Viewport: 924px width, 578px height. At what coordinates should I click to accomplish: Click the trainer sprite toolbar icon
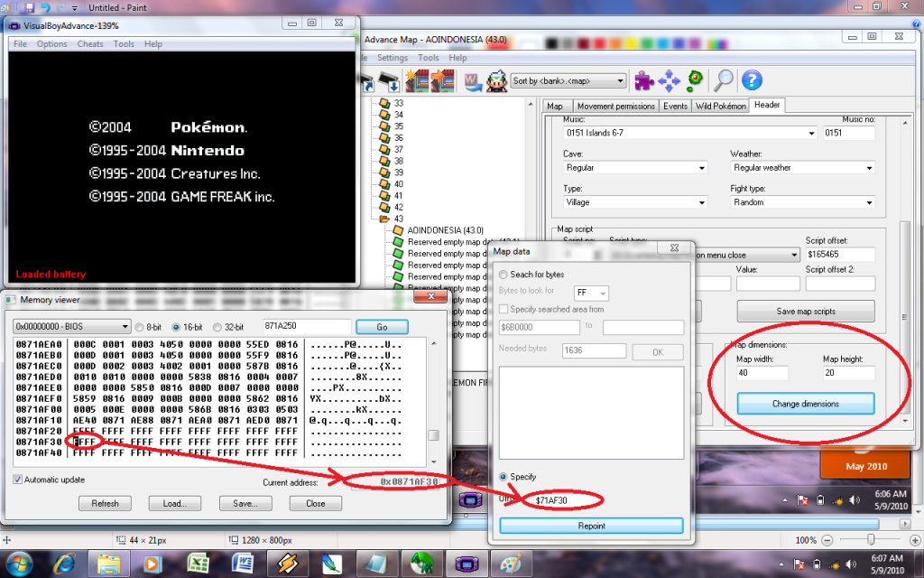497,80
